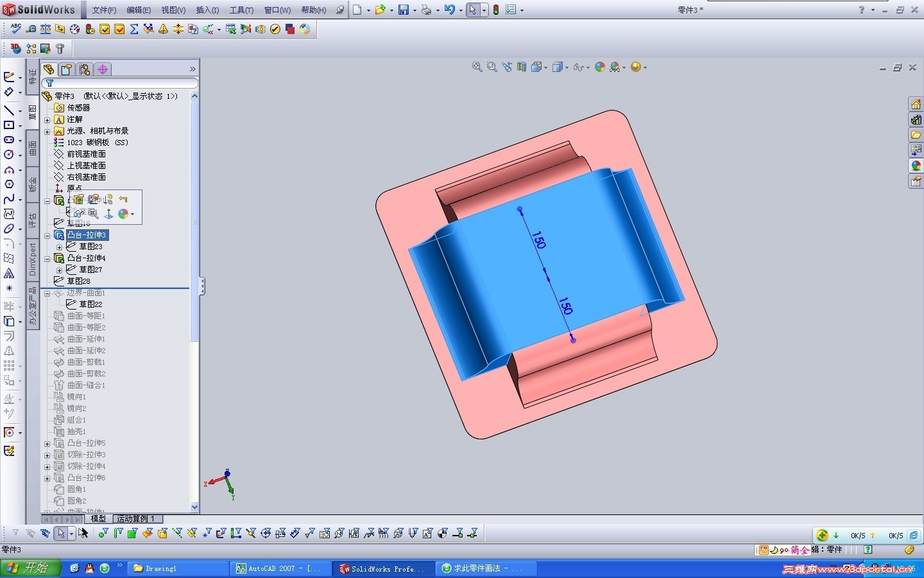Toggle the Filter Sketch Points selection filter
The image size is (924, 578).
coord(207,533)
